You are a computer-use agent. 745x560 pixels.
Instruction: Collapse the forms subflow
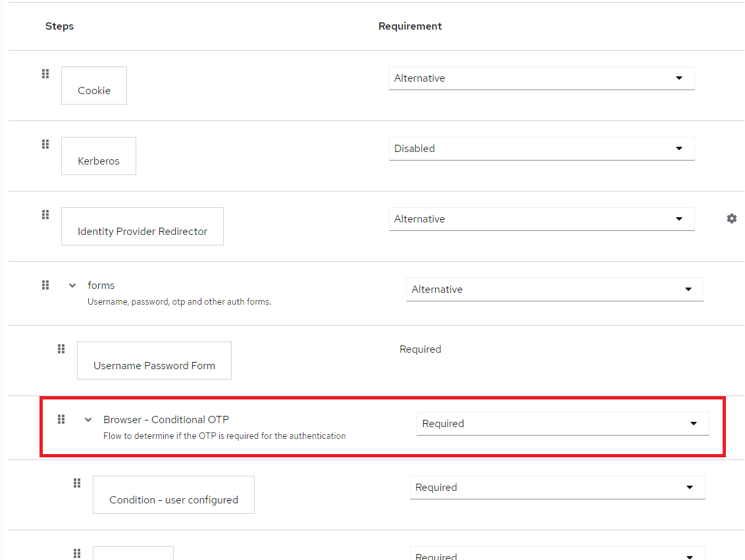pyautogui.click(x=72, y=285)
